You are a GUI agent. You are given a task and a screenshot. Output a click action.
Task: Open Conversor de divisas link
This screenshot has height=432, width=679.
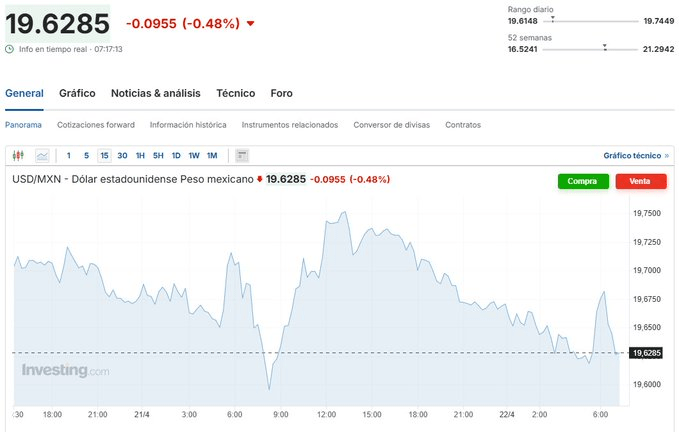(392, 125)
